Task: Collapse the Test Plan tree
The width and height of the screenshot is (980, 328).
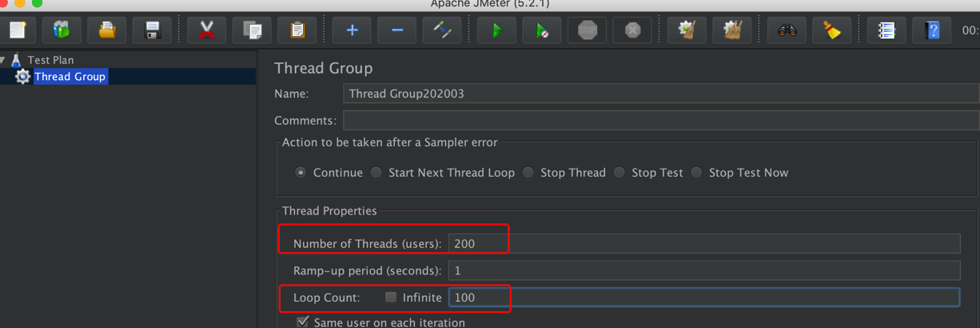Action: pyautogui.click(x=3, y=59)
